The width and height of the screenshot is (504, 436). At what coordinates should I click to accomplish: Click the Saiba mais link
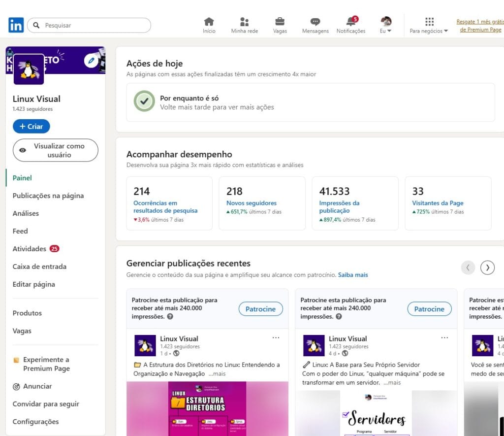[x=353, y=275]
